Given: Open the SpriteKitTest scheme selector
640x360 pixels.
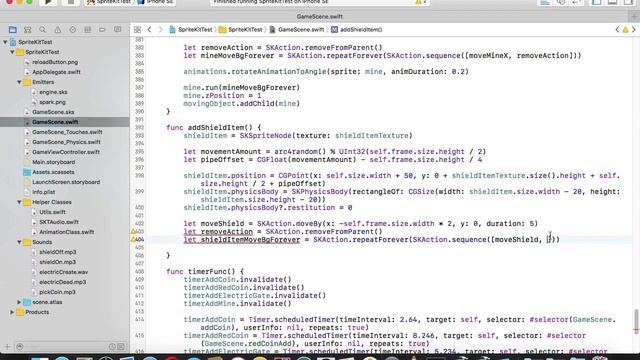Looking at the screenshot, I should [x=109, y=2].
